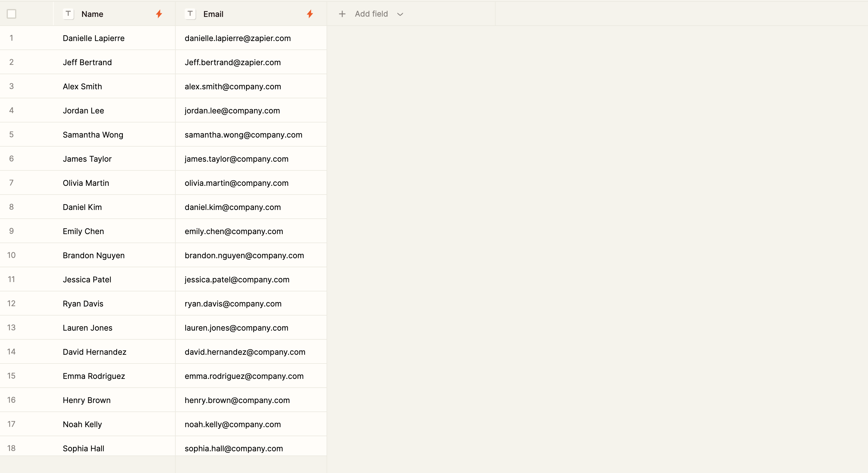Click row number 17 for Noah Kelly
The width and height of the screenshot is (868, 473).
coord(11,424)
